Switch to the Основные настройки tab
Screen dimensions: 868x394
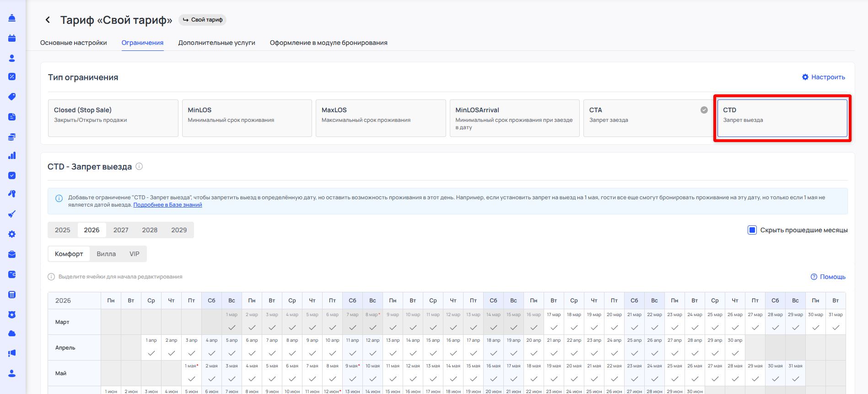click(74, 43)
